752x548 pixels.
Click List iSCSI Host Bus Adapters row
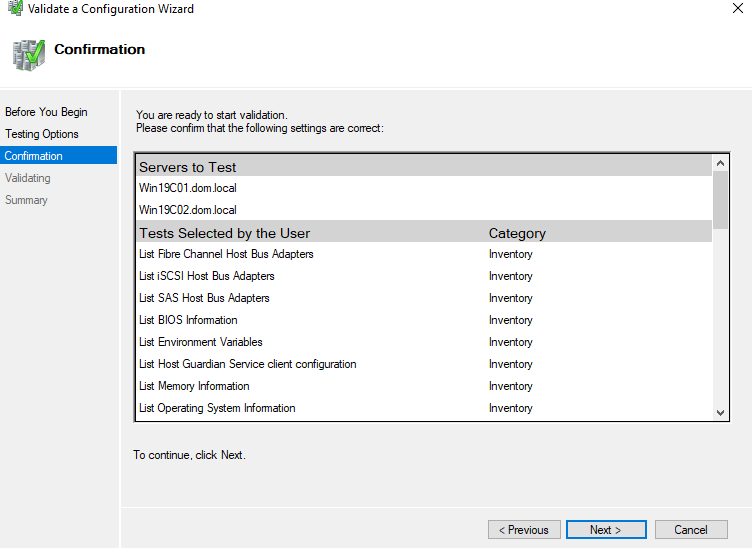pyautogui.click(x=207, y=276)
